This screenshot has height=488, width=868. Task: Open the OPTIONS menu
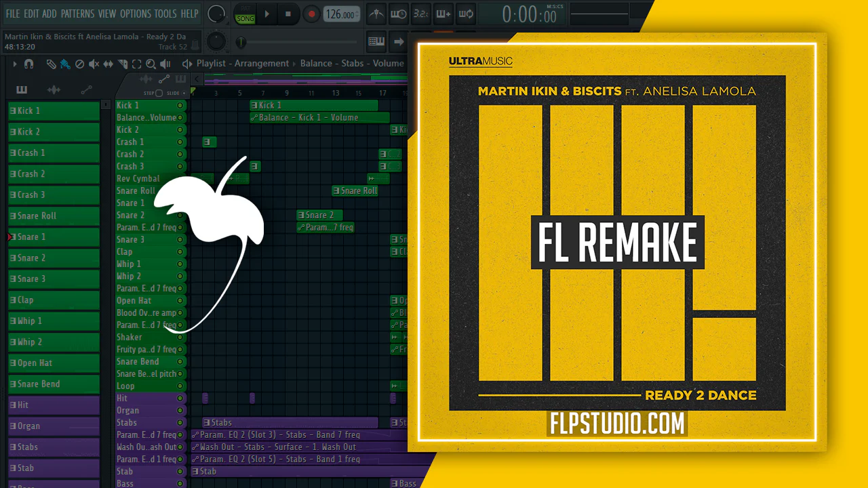click(136, 14)
